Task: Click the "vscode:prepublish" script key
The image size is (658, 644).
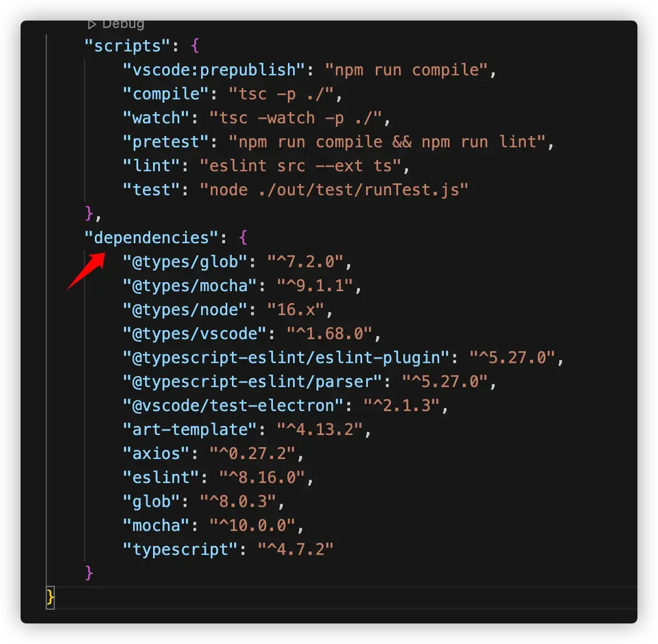Action: (214, 70)
